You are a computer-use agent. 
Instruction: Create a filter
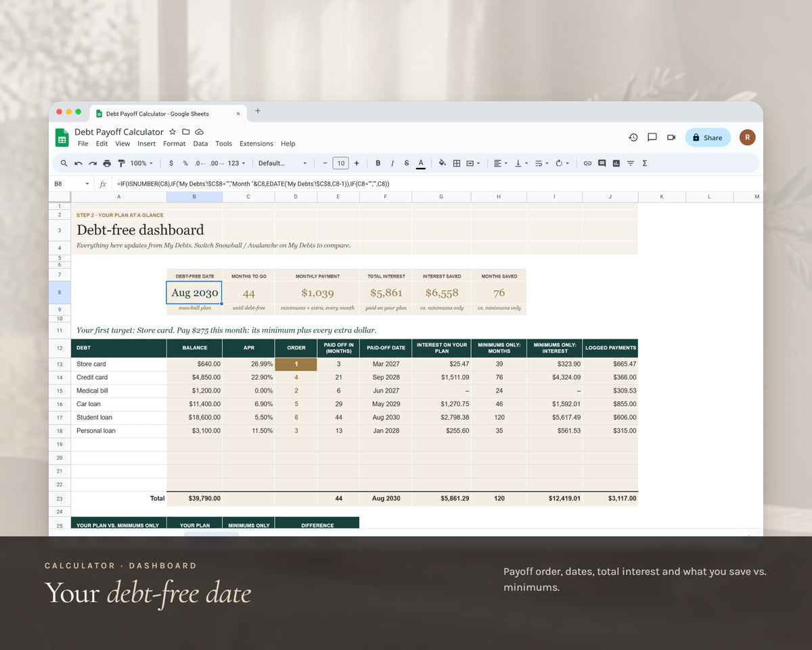point(631,163)
